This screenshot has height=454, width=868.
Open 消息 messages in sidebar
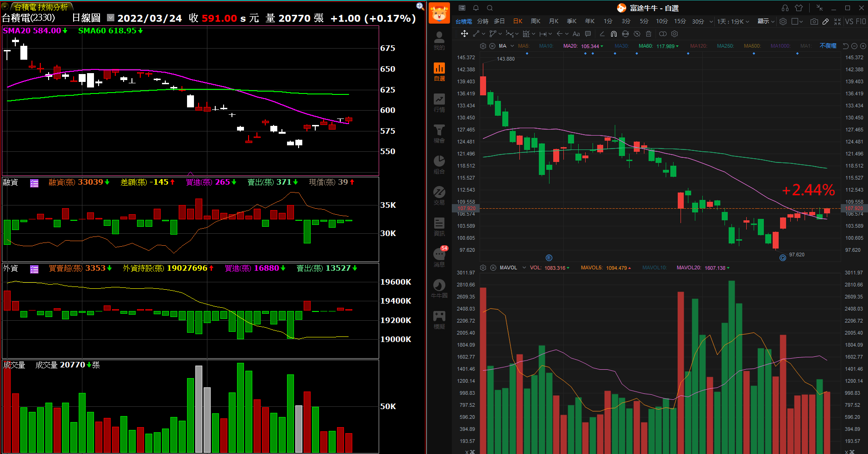point(439,257)
